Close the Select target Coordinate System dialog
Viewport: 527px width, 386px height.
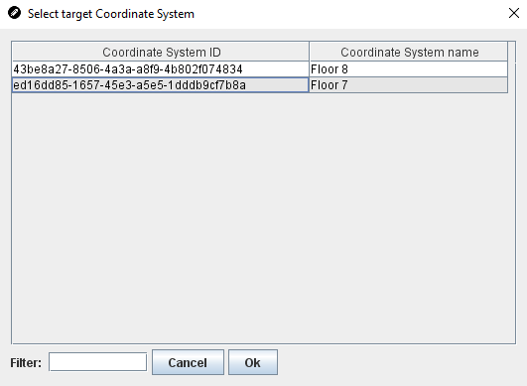(514, 13)
